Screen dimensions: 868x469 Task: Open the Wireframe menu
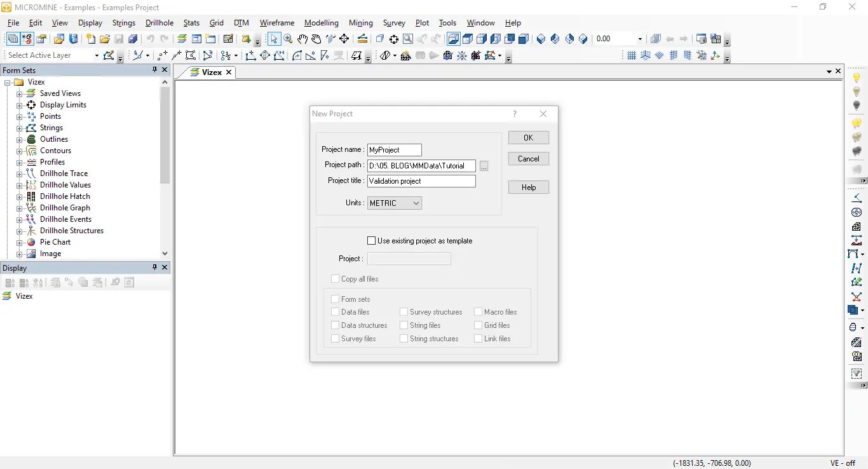[277, 23]
